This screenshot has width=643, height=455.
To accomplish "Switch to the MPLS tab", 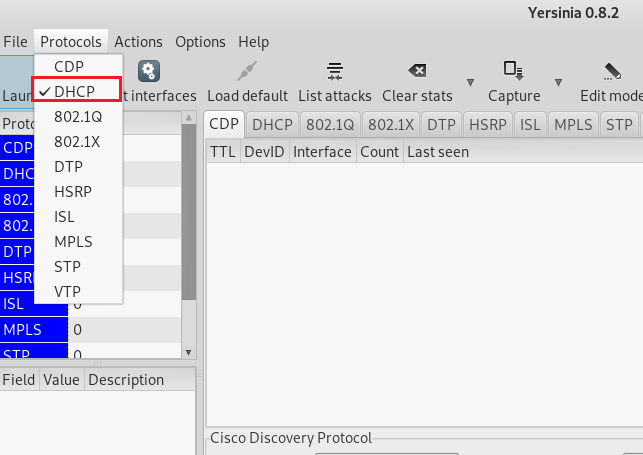I will point(573,125).
